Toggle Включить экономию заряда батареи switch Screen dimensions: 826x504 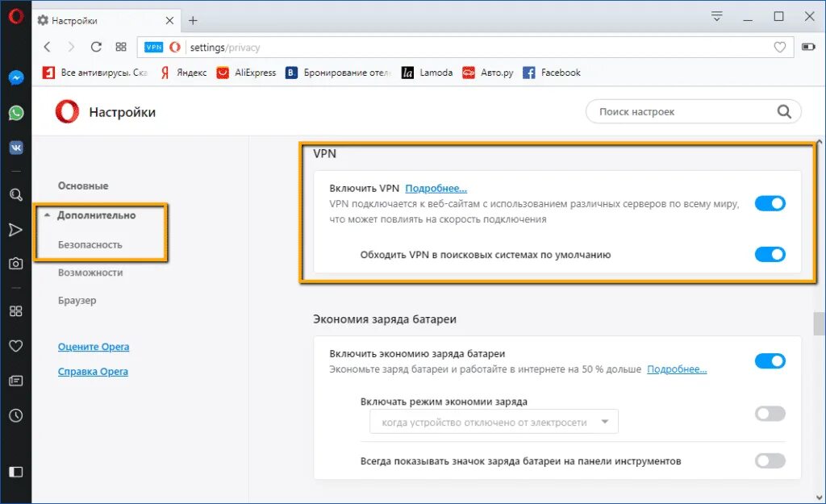pyautogui.click(x=770, y=360)
